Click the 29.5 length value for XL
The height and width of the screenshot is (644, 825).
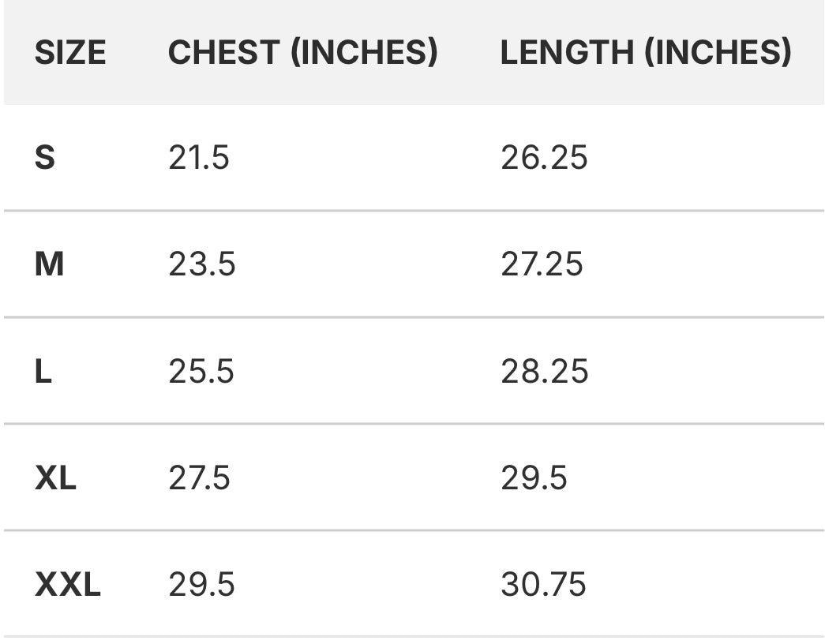pos(534,478)
